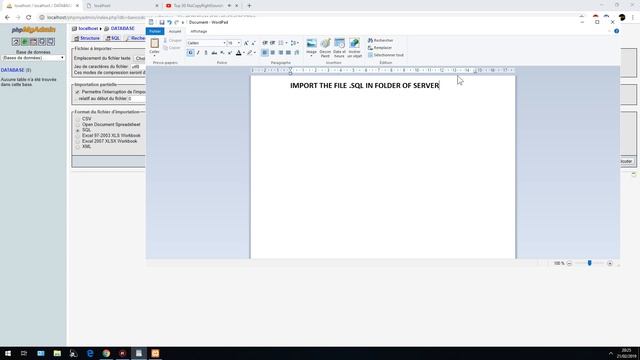Toggle Strikethrough formatting in WordPad
Screen dimensions: 640x360
(214, 53)
